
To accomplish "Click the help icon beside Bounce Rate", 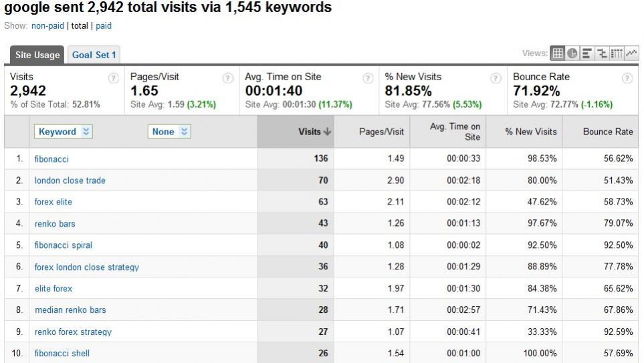I will pyautogui.click(x=627, y=78).
